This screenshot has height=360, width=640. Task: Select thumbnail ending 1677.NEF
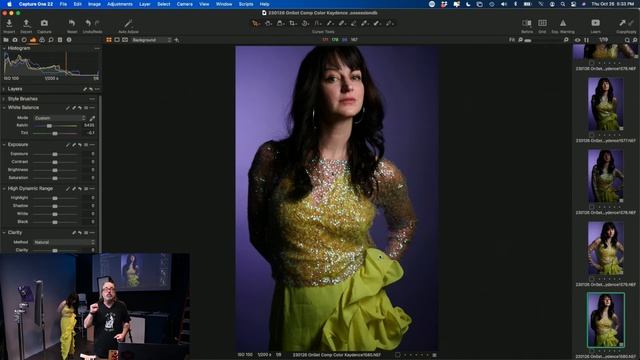point(605,104)
